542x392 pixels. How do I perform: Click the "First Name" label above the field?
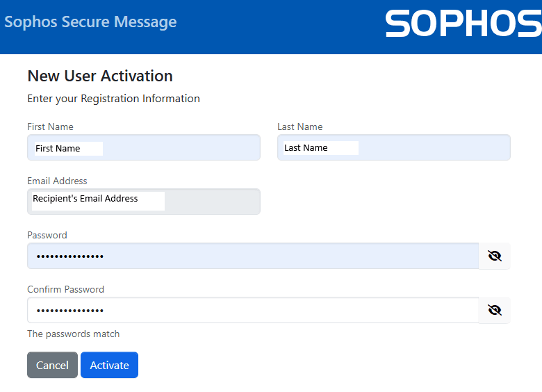point(50,126)
